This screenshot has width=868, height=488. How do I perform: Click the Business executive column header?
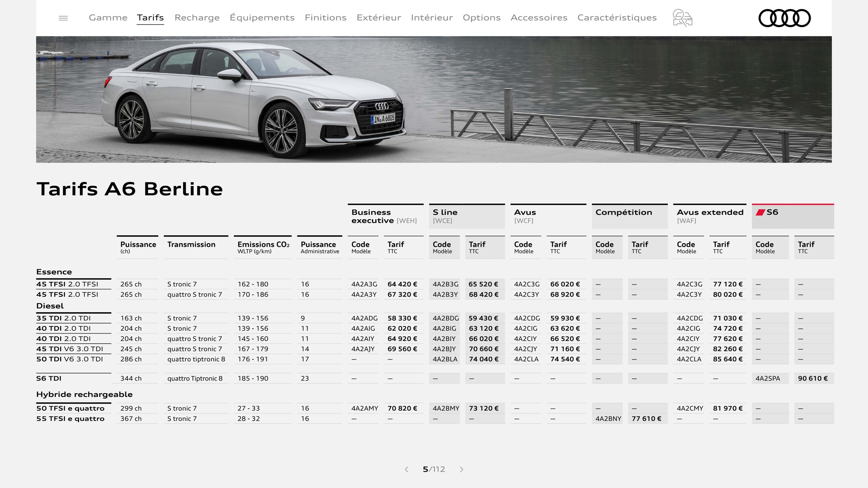coord(385,216)
